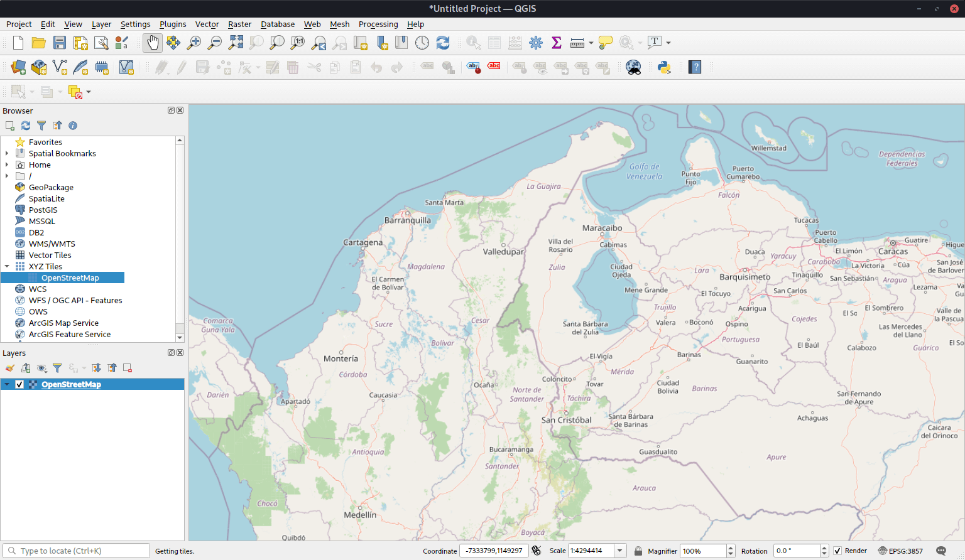Toggle extents display next to Coordinate
This screenshot has height=560, width=965.
[x=537, y=551]
